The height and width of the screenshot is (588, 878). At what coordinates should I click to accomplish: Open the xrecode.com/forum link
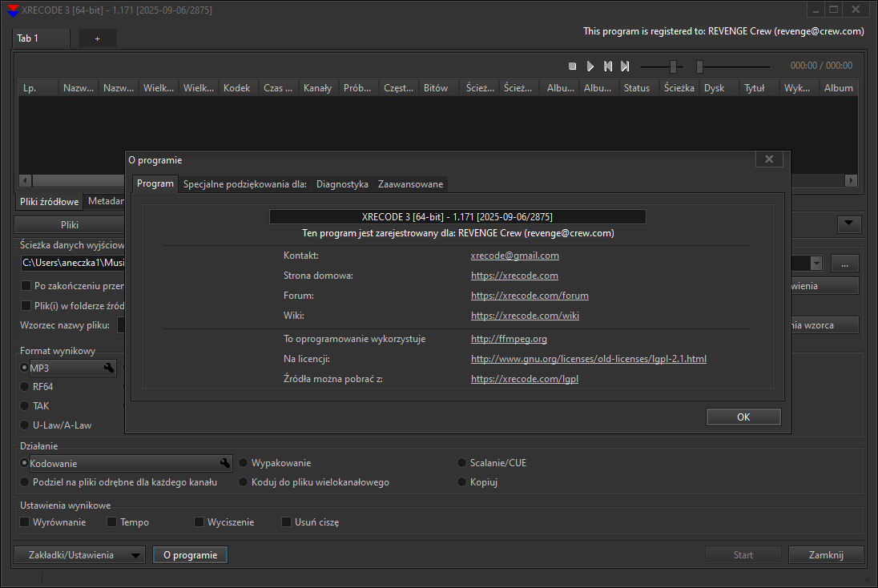(530, 296)
